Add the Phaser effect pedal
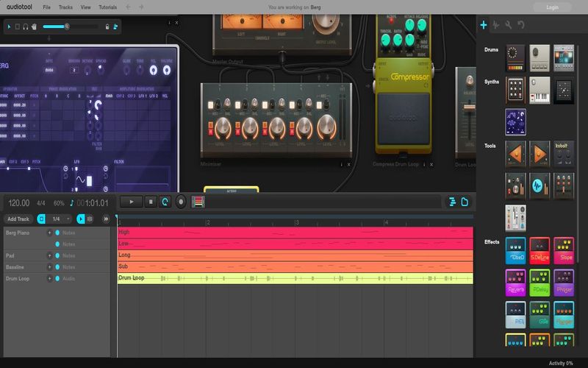 pyautogui.click(x=564, y=283)
